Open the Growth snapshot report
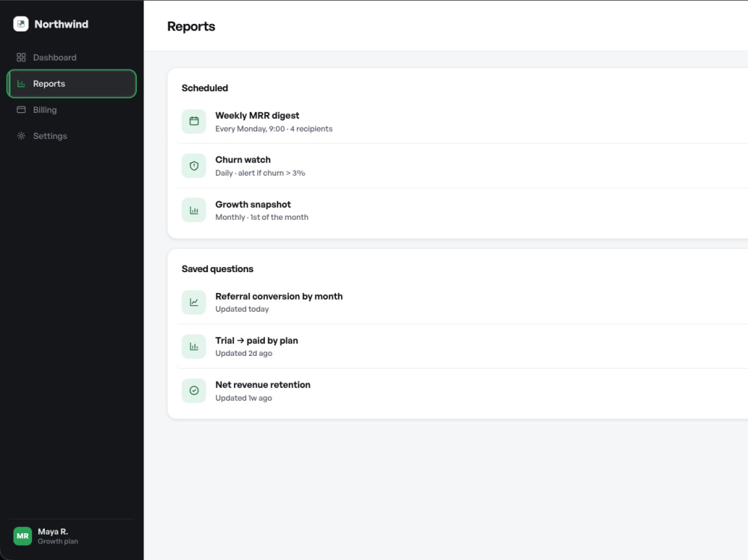This screenshot has height=560, width=748. (461, 210)
